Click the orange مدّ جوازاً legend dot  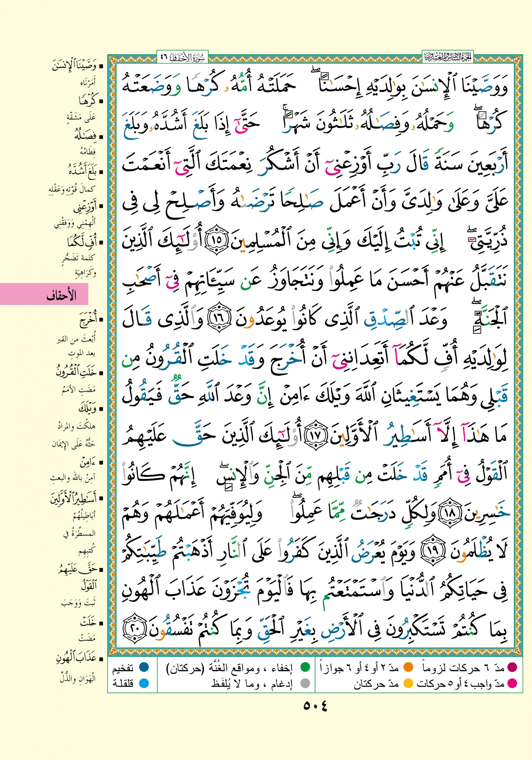pyautogui.click(x=408, y=668)
